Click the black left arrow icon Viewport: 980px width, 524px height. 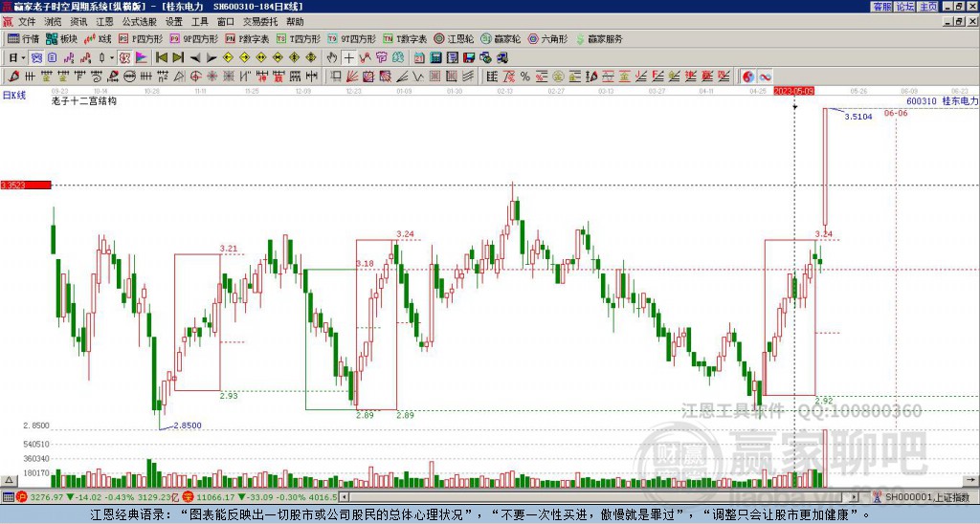click(x=195, y=58)
